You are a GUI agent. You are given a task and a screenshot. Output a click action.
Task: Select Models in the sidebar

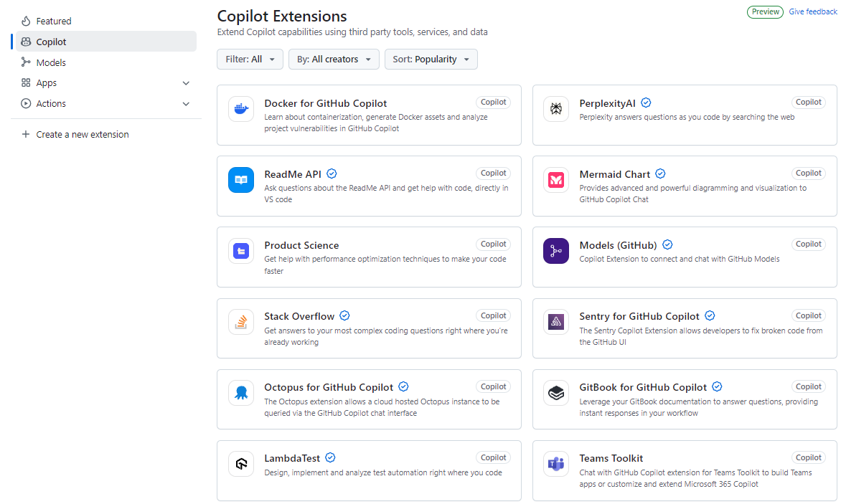click(x=52, y=62)
